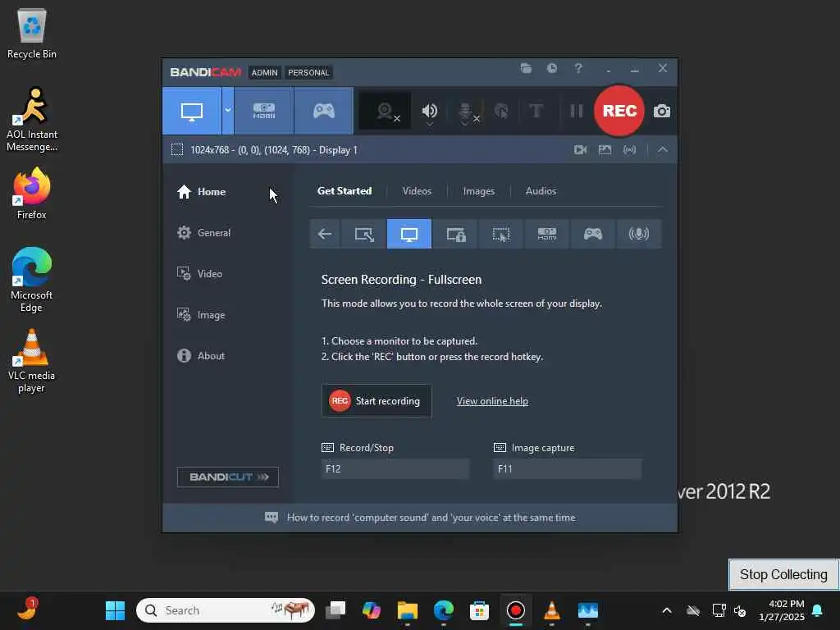Show hidden system tray icons
Screen dimensions: 840x630
coord(667,610)
